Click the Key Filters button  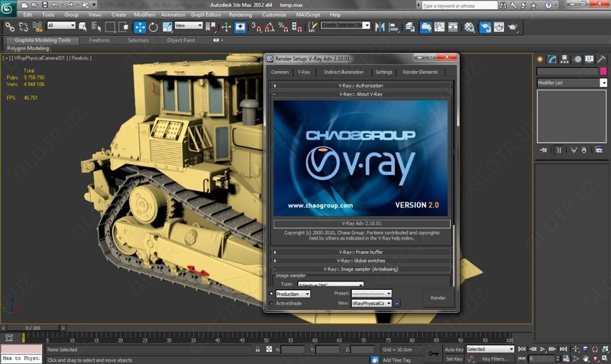coord(495,359)
